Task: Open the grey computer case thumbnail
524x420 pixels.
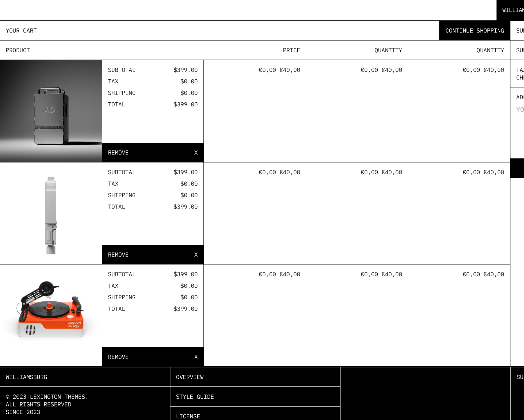Action: 51,111
